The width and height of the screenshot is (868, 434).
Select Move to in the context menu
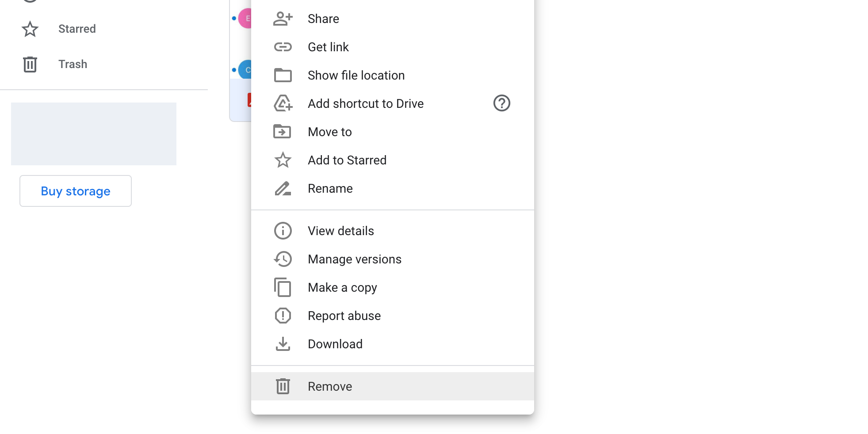(329, 131)
